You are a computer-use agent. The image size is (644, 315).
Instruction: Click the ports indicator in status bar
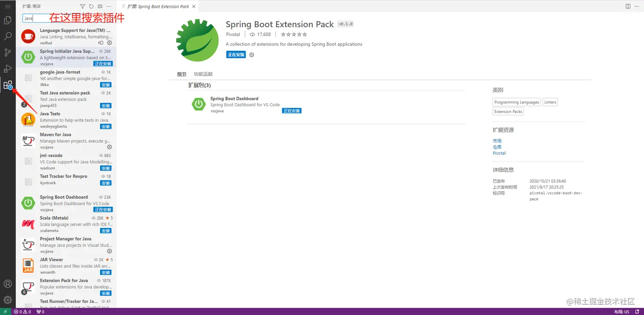click(40, 312)
